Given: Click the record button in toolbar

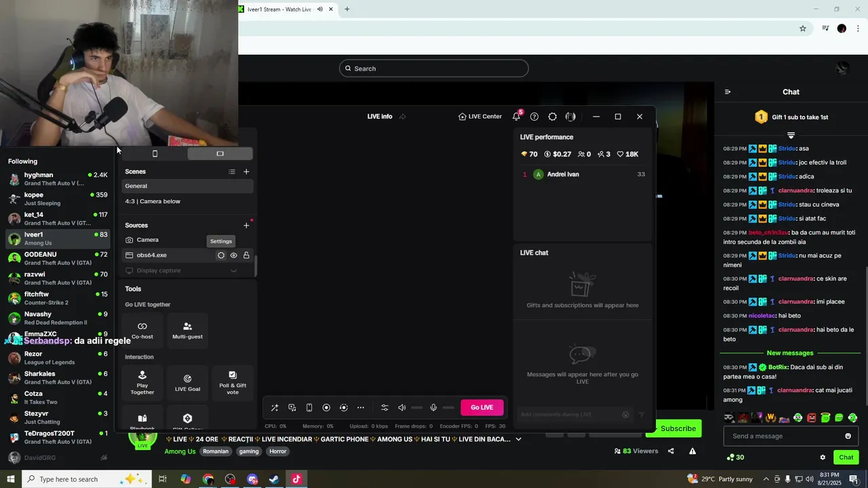Looking at the screenshot, I should (x=326, y=408).
